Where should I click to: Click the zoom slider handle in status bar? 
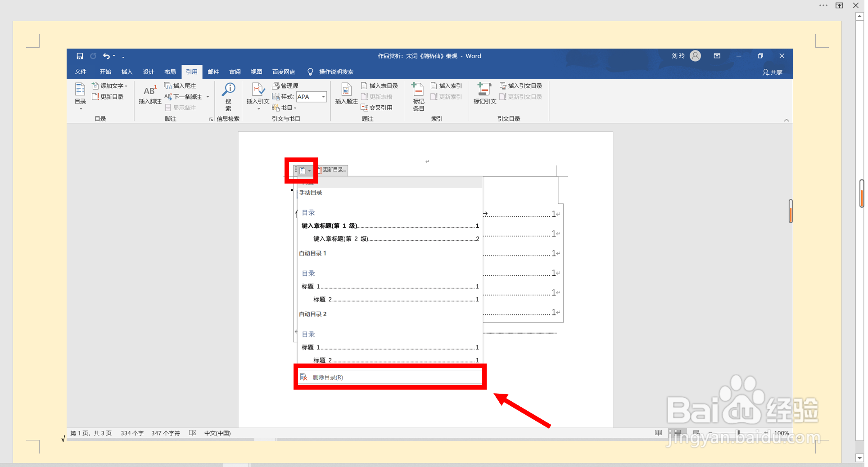[x=739, y=433]
